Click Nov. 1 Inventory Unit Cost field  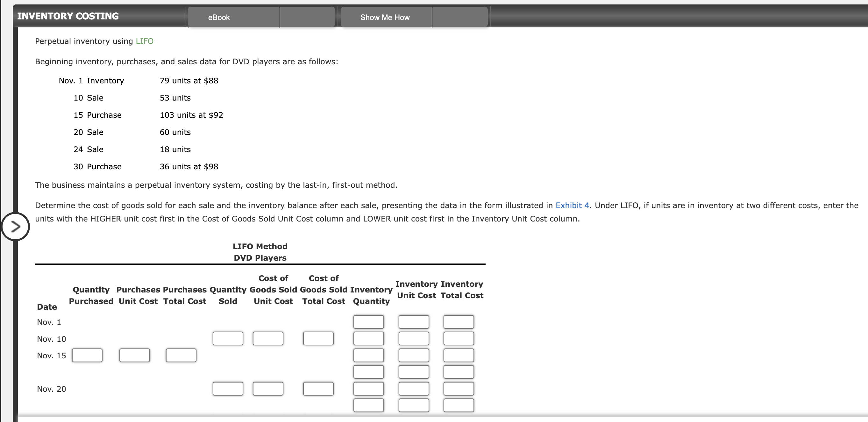coord(413,322)
